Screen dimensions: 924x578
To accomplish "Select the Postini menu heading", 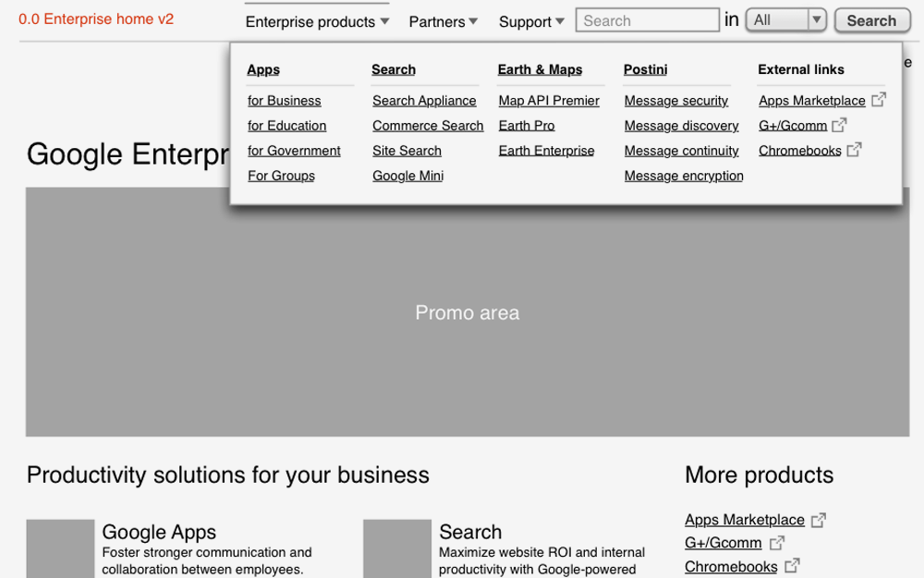I will (x=645, y=68).
